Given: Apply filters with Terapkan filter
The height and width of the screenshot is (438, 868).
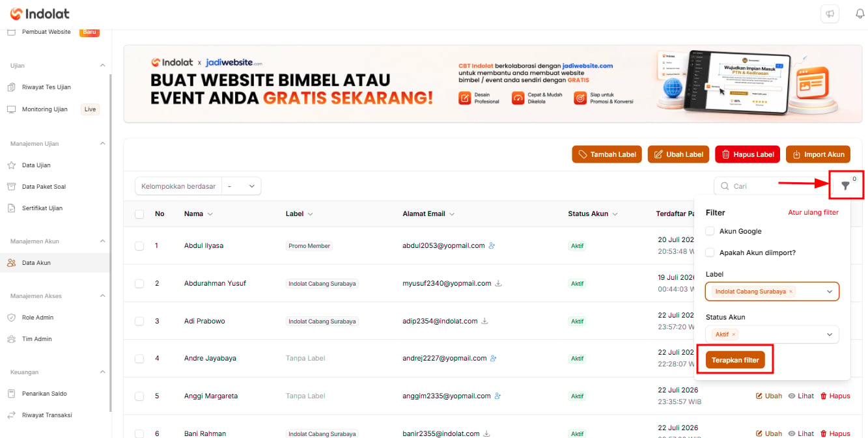Looking at the screenshot, I should [x=735, y=360].
